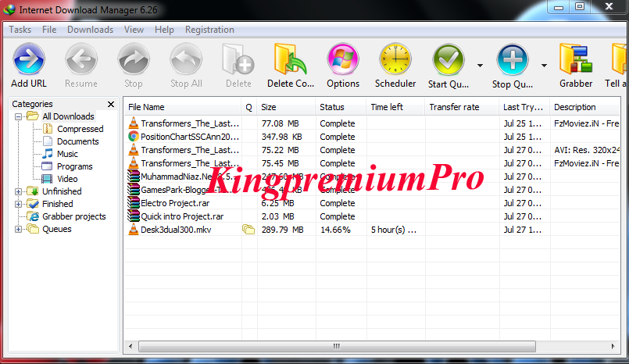This screenshot has height=364, width=629.
Task: Select the Grabber projects item
Action: pos(74,216)
